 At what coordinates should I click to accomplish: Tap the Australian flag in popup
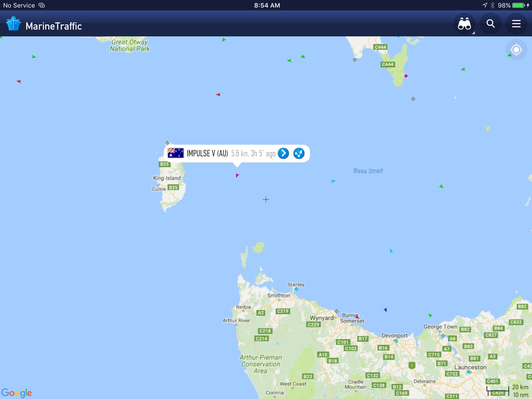click(175, 153)
